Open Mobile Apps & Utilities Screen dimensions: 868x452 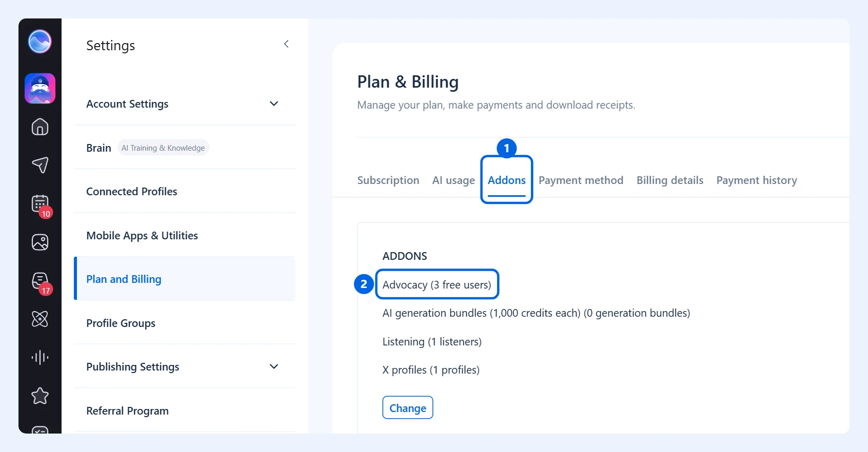185,235
